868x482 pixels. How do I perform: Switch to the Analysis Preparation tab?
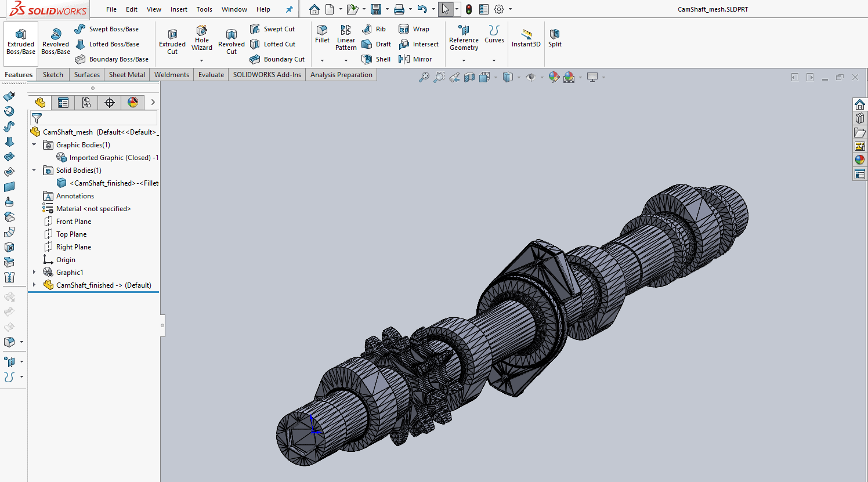(341, 75)
